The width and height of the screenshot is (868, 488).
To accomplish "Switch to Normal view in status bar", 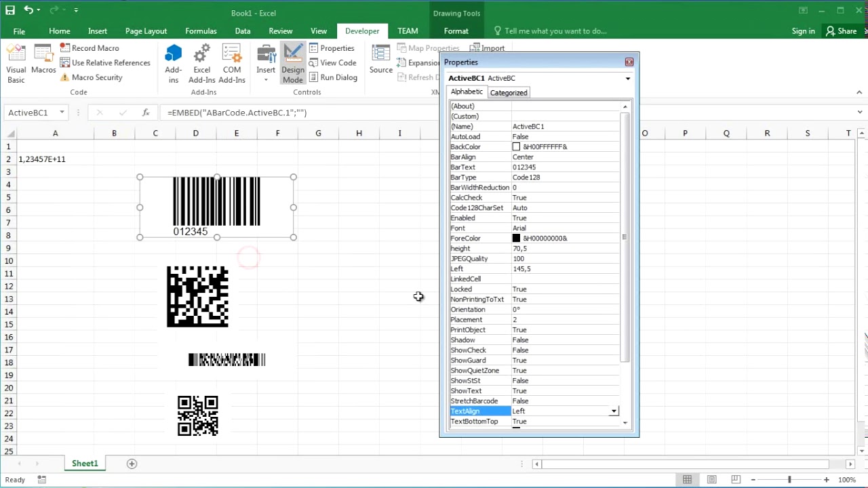I will 688,480.
